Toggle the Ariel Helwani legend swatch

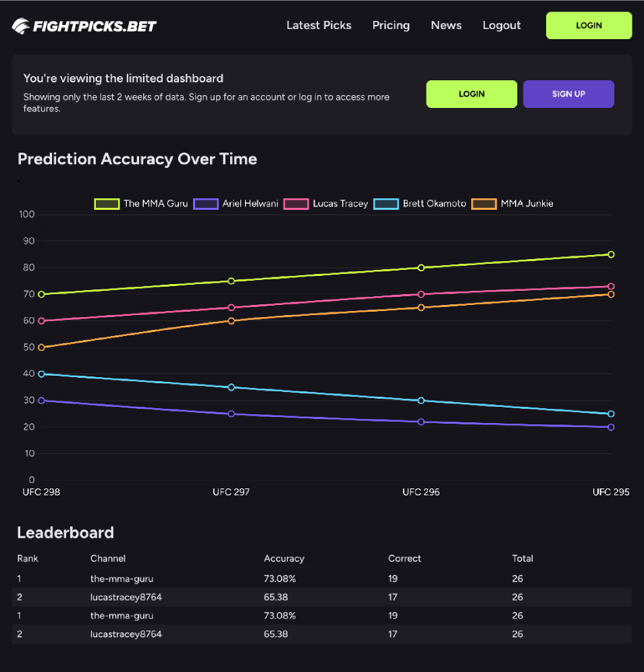tap(206, 204)
